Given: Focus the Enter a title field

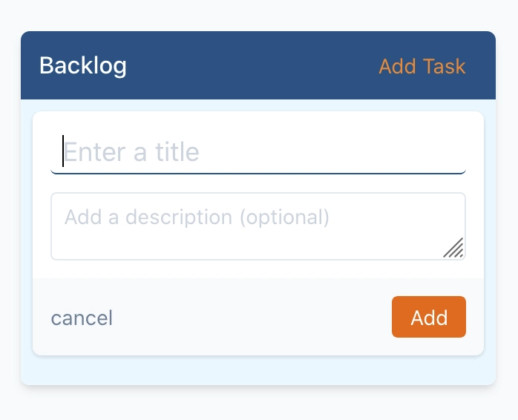Looking at the screenshot, I should point(258,152).
